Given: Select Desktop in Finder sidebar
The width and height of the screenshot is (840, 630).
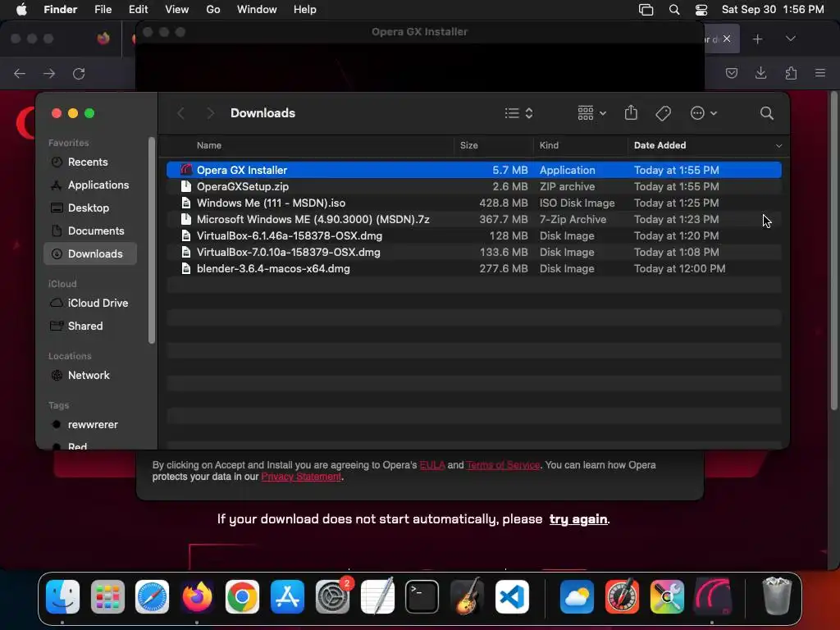Looking at the screenshot, I should [x=90, y=208].
